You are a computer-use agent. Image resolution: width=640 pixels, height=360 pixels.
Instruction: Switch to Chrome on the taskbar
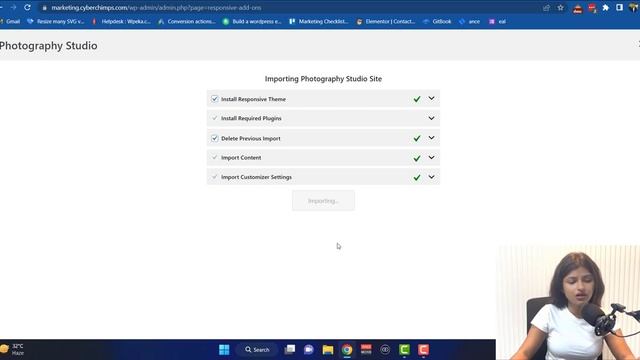point(347,349)
